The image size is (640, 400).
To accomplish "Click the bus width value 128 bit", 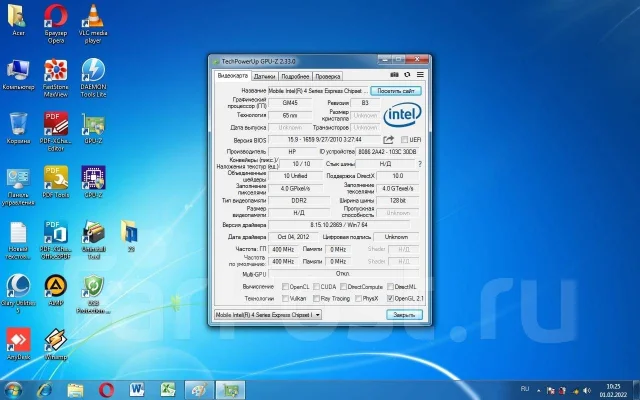I will (398, 200).
